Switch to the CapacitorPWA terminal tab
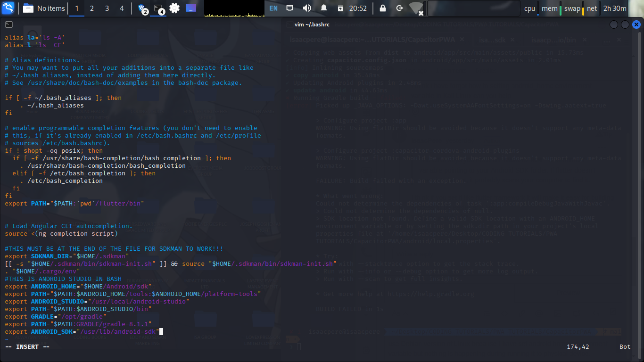The image size is (644, 362). click(x=372, y=40)
